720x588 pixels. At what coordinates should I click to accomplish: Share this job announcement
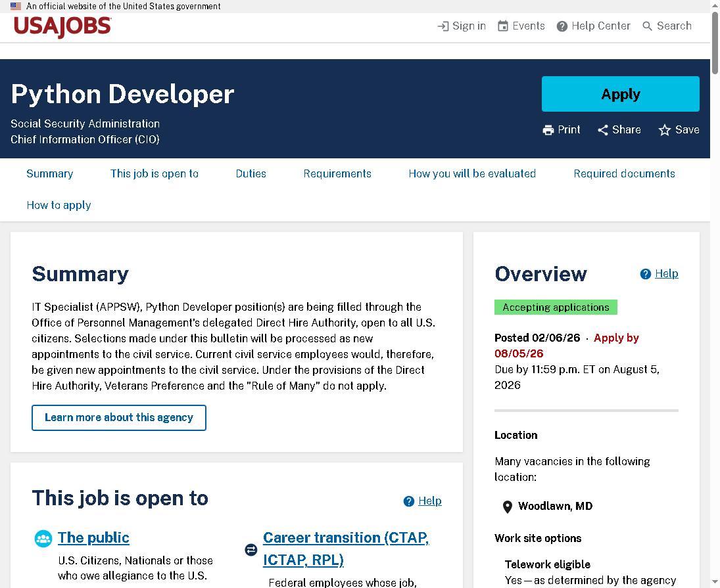(619, 130)
